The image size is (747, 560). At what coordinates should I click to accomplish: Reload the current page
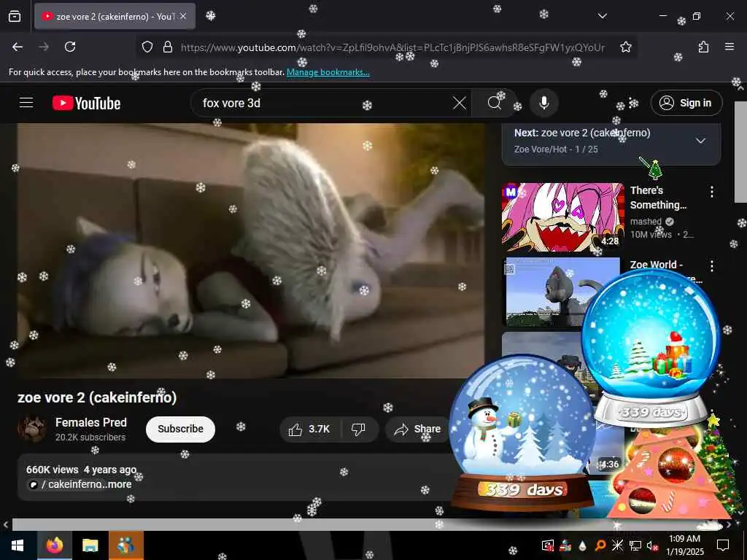click(70, 47)
